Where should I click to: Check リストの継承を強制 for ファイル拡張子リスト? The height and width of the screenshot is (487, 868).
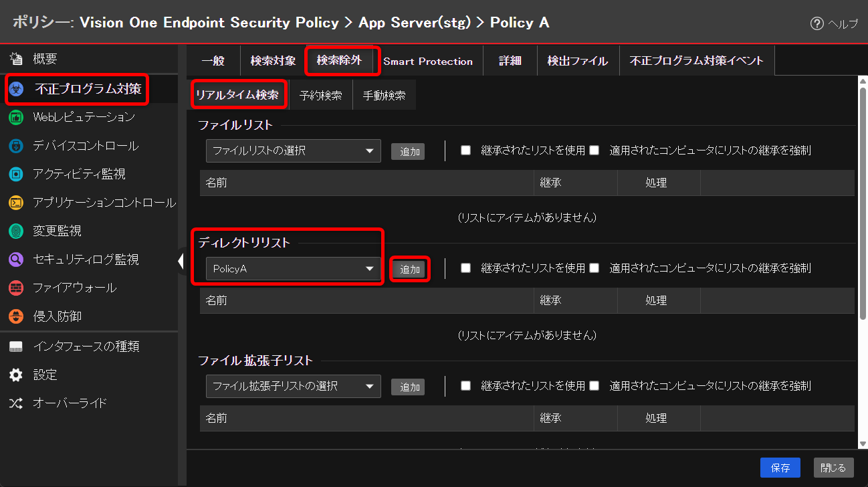[x=594, y=385]
